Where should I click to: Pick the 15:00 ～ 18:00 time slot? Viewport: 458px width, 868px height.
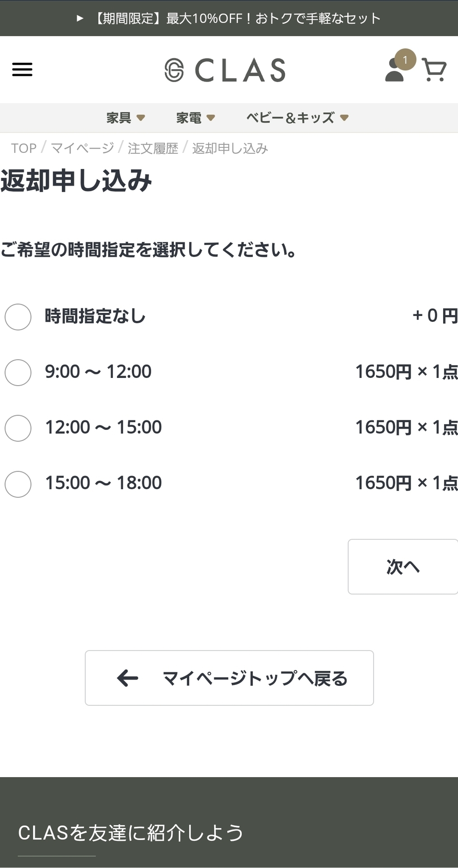click(18, 484)
